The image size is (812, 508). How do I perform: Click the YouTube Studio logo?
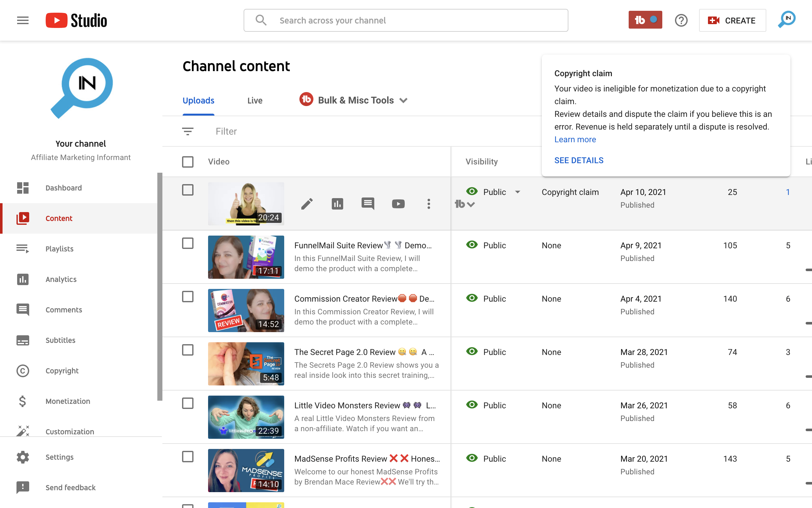[x=76, y=21]
